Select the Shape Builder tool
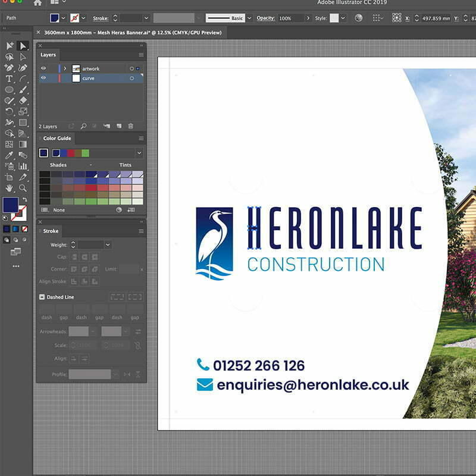Viewport: 476px width, 476px height. coord(9,133)
